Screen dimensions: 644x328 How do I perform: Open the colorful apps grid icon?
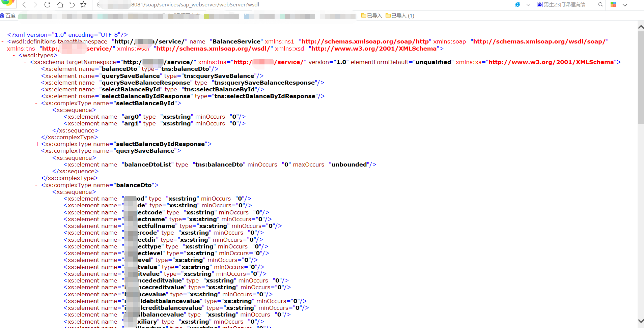click(613, 5)
